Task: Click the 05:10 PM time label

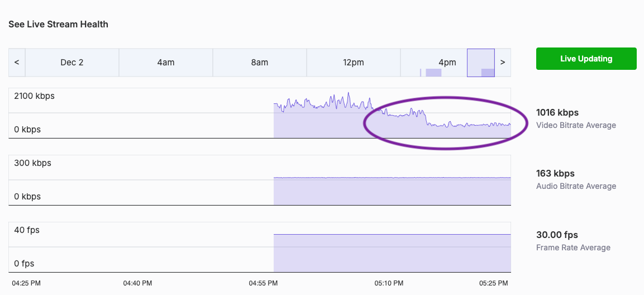Action: click(389, 283)
